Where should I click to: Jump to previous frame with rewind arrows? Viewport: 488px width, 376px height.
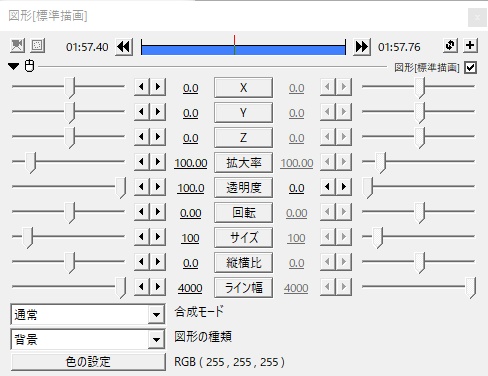point(124,47)
